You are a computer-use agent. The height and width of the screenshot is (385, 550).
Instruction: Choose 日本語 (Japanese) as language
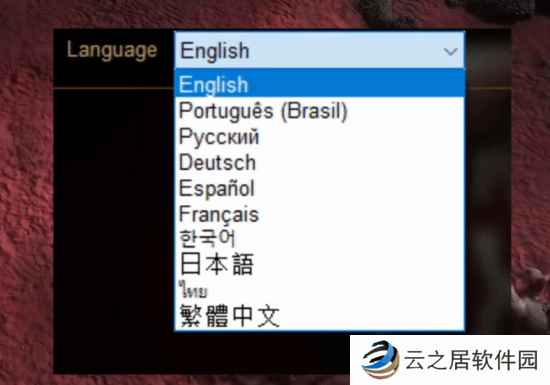(x=320, y=264)
